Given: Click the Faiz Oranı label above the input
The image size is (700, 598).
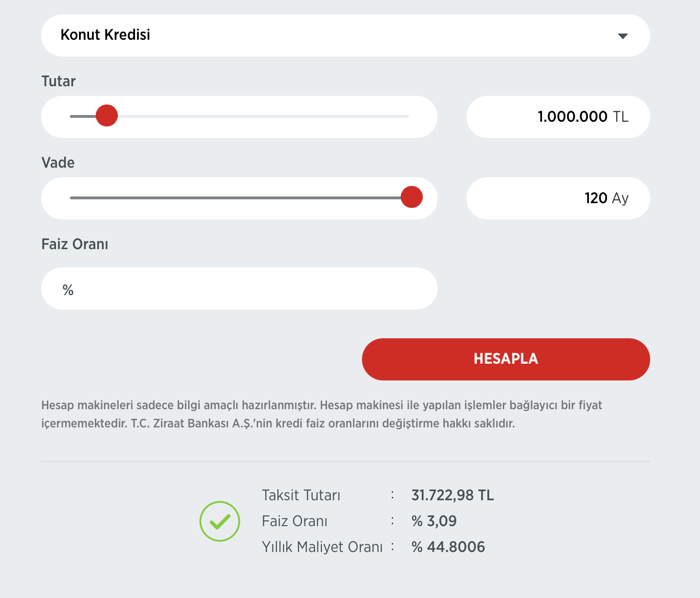Looking at the screenshot, I should click(x=75, y=244).
